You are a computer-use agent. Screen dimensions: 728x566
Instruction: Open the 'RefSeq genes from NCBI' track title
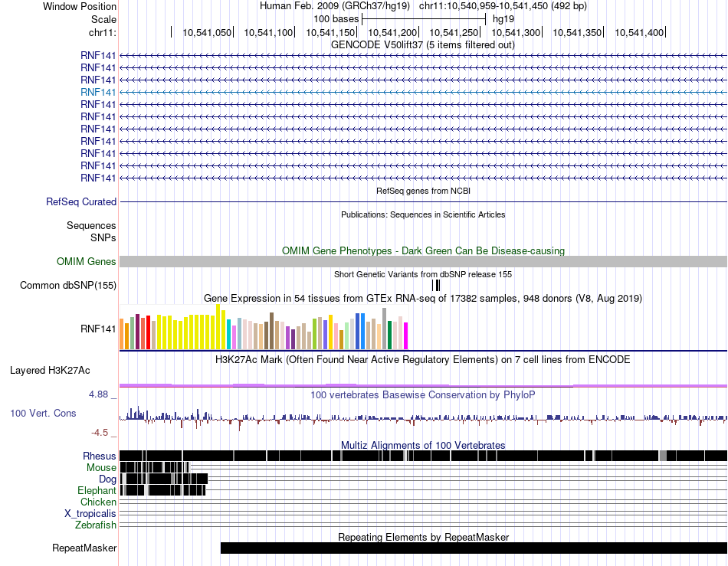[x=423, y=191]
